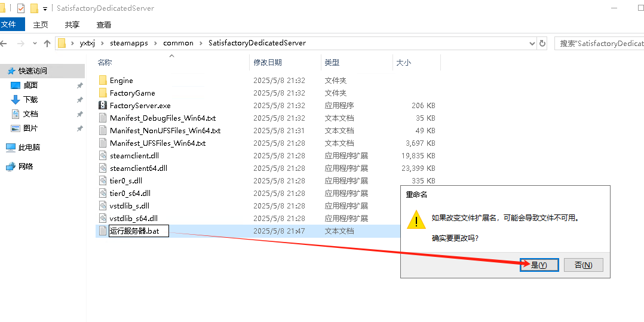Go to 文档 in the sidebar
The width and height of the screenshot is (644, 322).
[x=30, y=114]
